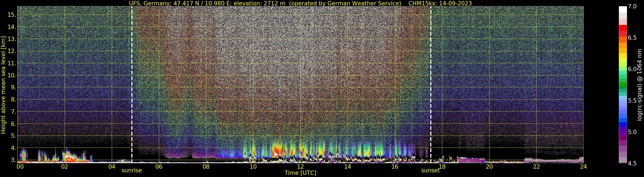Click the 'sunset' label below the axis

430,171
